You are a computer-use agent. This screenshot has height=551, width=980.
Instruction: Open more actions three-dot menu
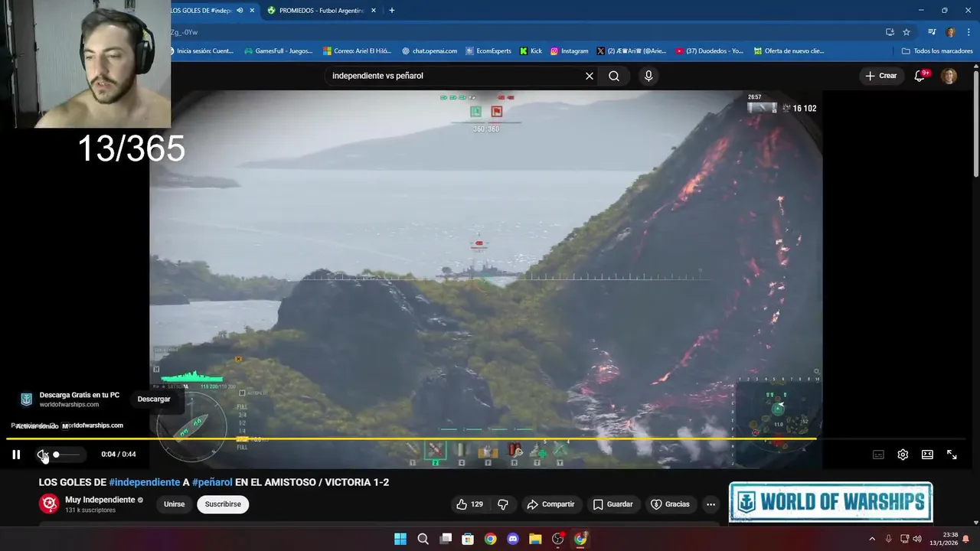tap(710, 504)
